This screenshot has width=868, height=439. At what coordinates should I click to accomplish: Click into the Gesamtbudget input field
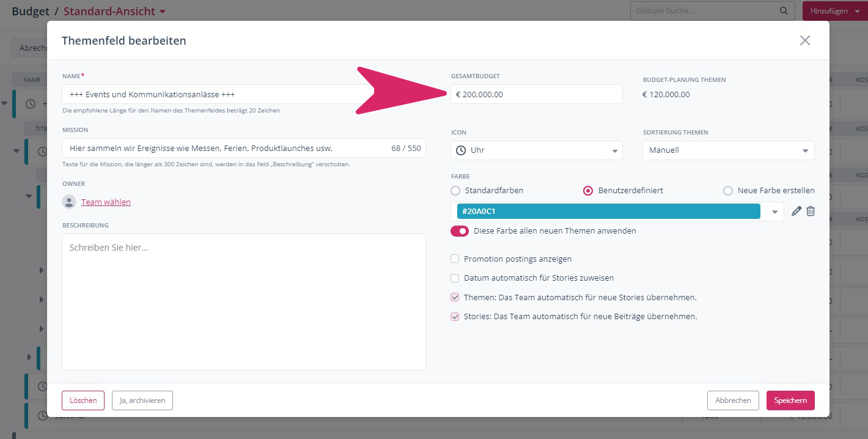(536, 94)
